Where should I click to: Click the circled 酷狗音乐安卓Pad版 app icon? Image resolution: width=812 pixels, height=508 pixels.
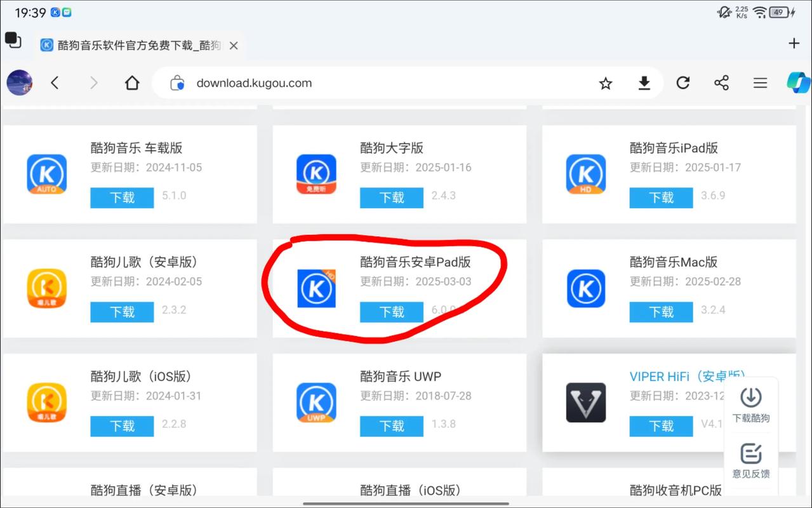pos(316,288)
